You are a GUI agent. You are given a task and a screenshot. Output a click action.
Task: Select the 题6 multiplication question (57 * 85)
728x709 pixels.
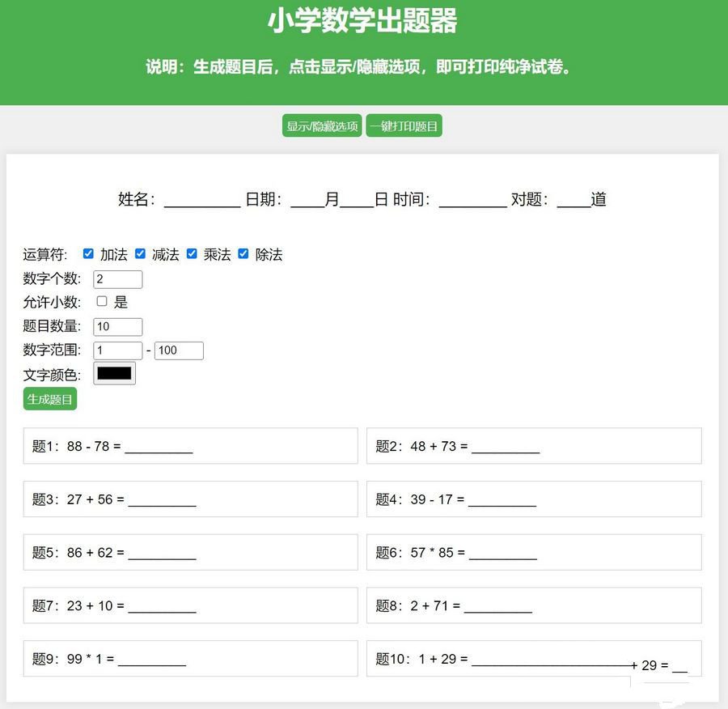point(533,551)
